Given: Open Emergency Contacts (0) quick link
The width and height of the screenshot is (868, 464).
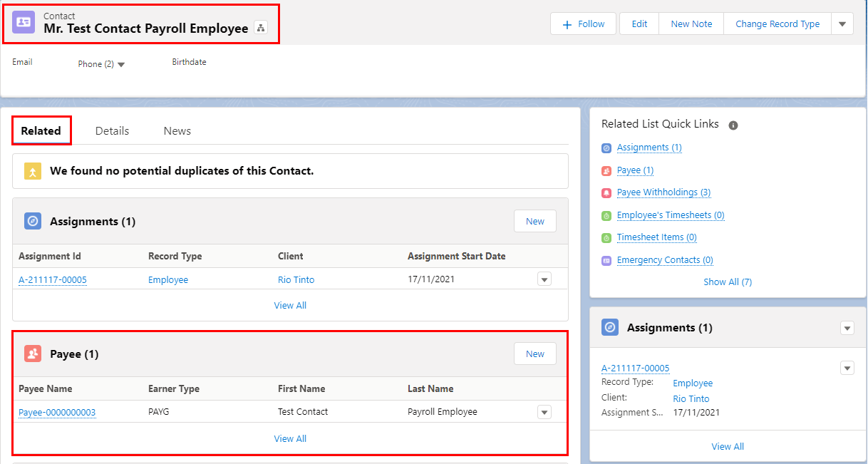Looking at the screenshot, I should coord(665,260).
